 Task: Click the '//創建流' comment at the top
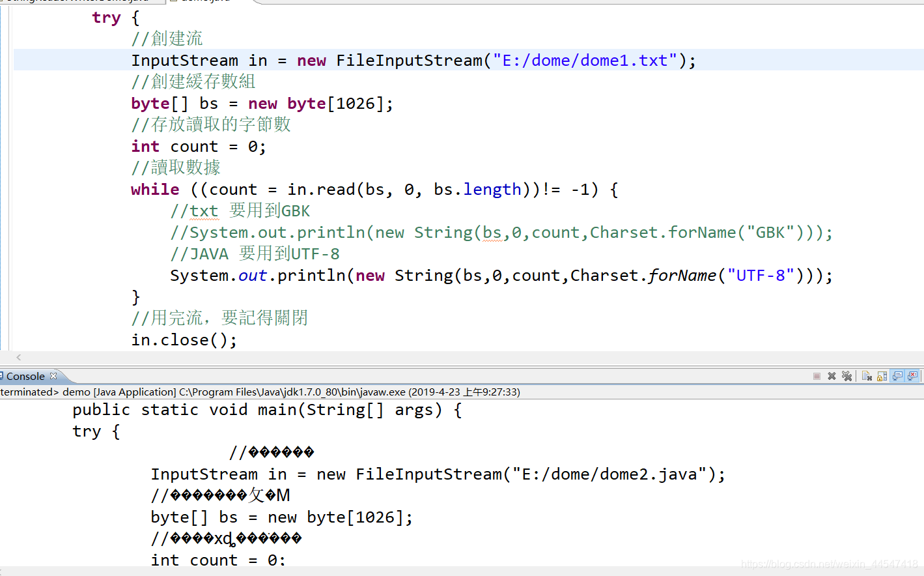point(167,38)
